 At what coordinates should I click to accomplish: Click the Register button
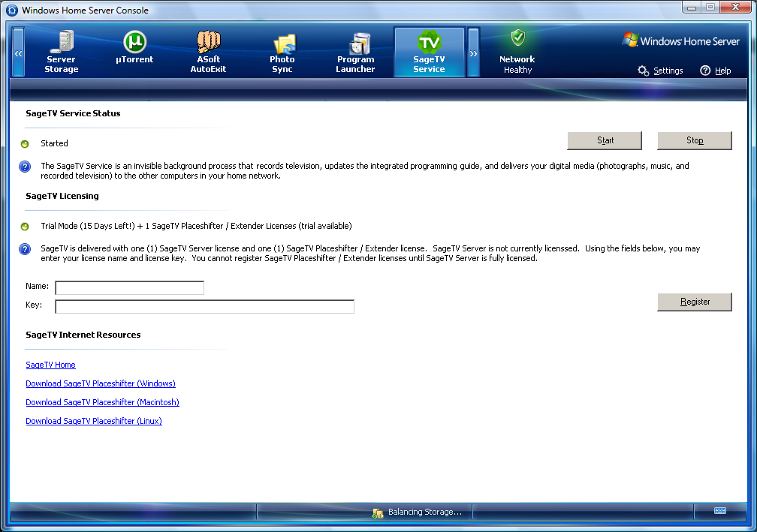694,302
